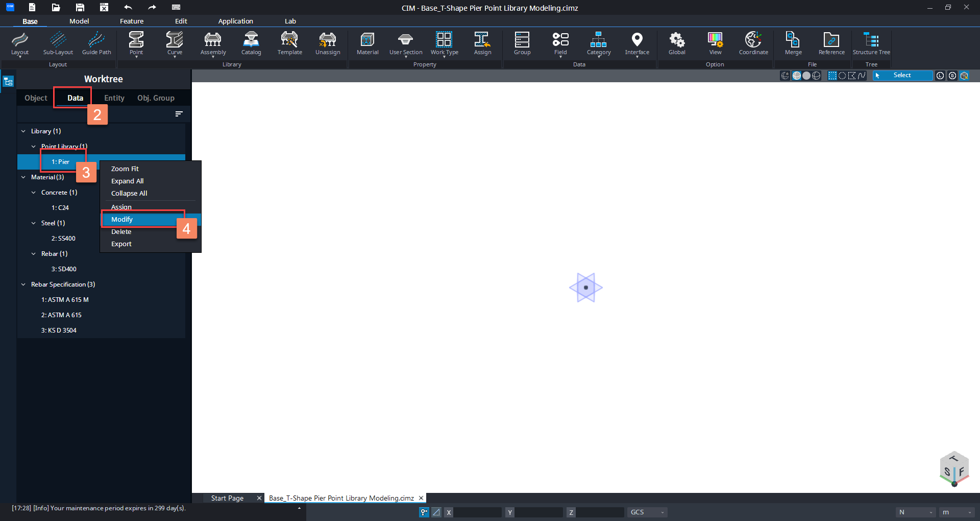Open the Template tool
This screenshot has width=980, height=521.
point(289,43)
